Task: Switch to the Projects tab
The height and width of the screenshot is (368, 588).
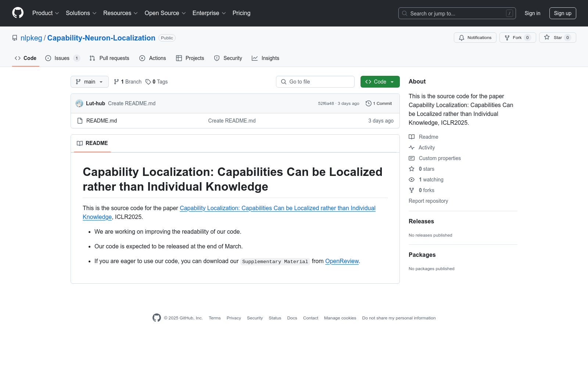Action: tap(190, 58)
